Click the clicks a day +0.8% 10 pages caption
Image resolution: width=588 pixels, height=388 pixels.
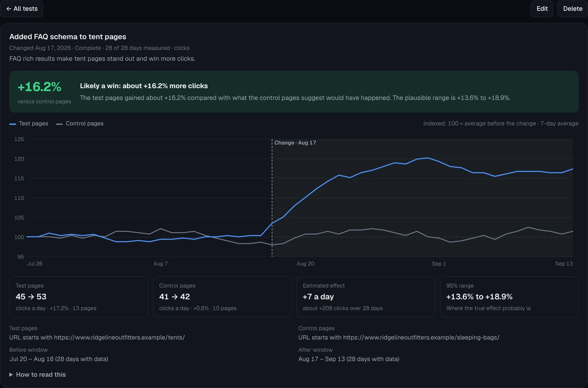(198, 308)
